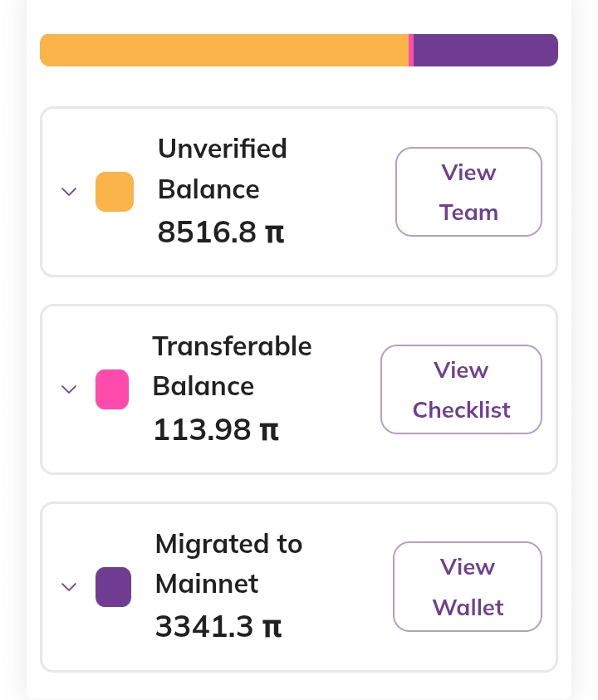Click the purple segment of balance bar
The width and height of the screenshot is (598, 700).
(485, 50)
